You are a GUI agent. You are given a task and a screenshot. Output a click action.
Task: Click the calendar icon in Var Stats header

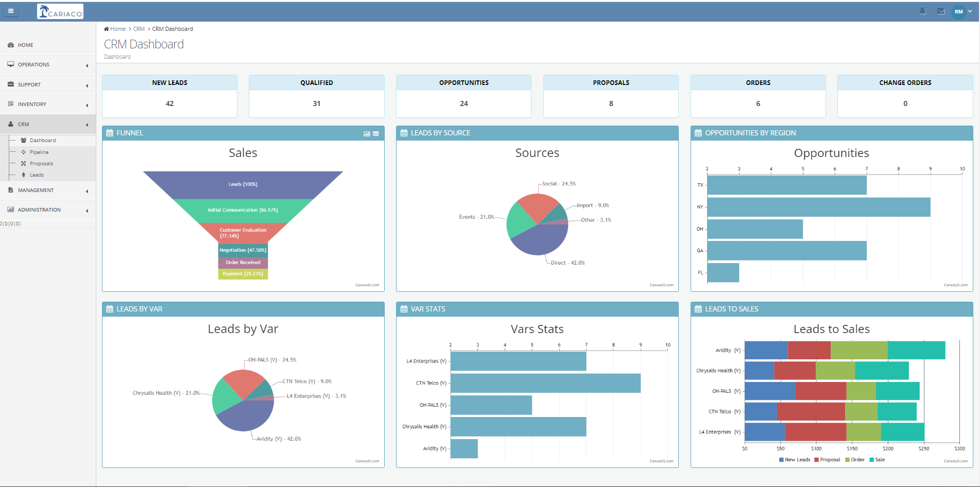(x=404, y=309)
